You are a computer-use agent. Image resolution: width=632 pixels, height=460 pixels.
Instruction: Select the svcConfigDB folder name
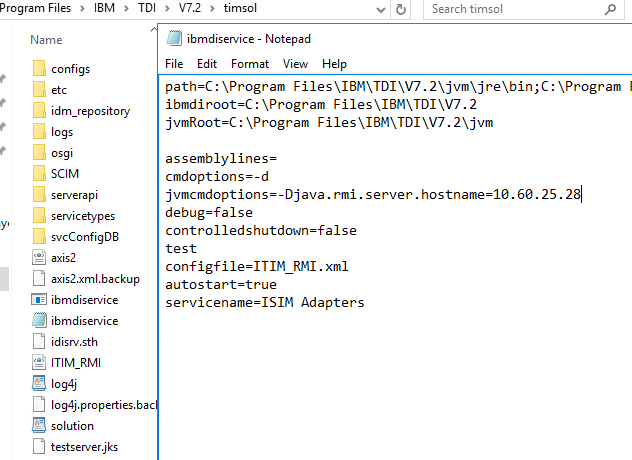[x=85, y=237]
